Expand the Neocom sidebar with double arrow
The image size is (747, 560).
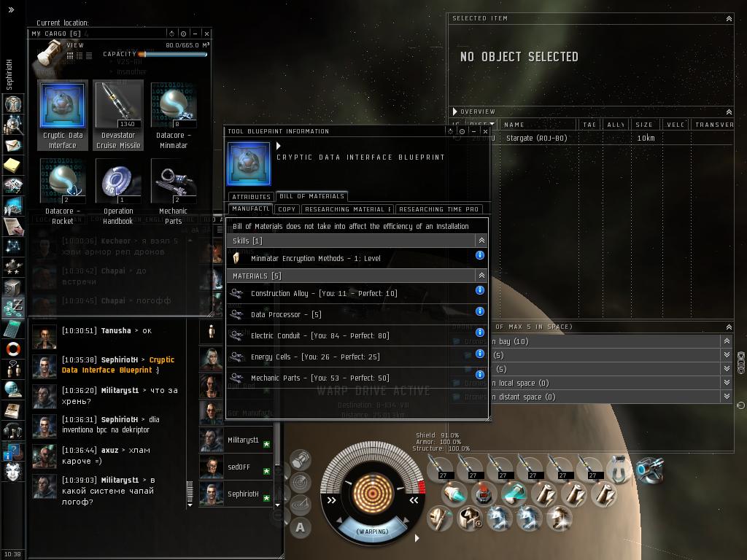[x=11, y=9]
